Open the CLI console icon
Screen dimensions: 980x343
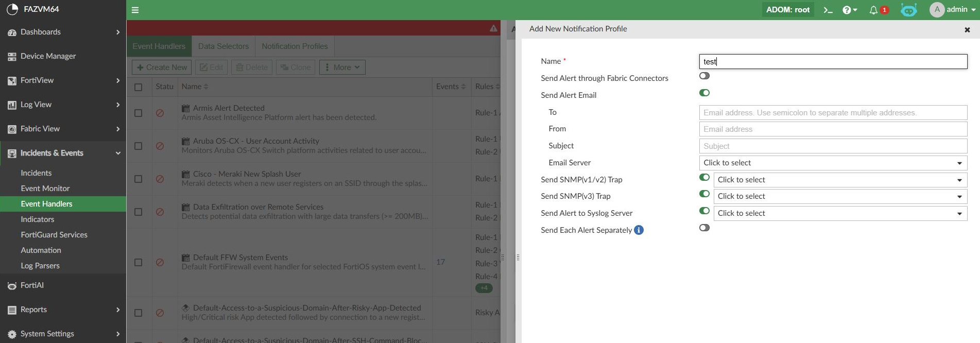828,10
